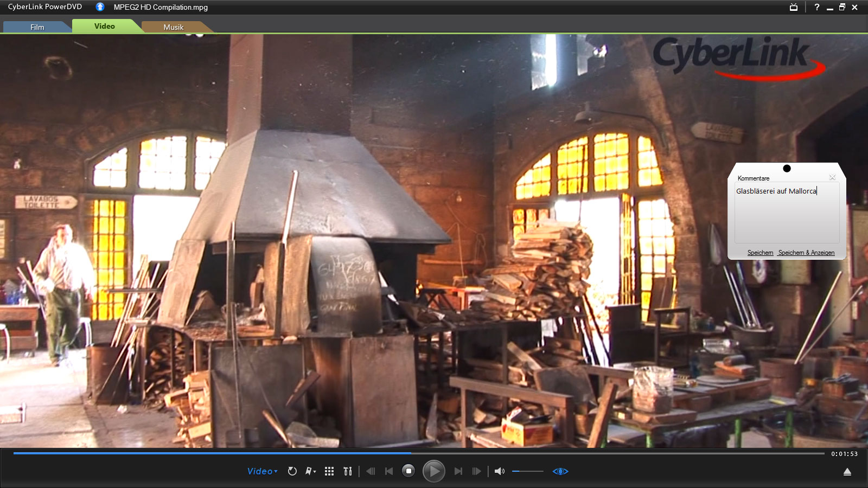Open the settings tools icon
Image resolution: width=868 pixels, height=488 pixels.
(x=348, y=471)
